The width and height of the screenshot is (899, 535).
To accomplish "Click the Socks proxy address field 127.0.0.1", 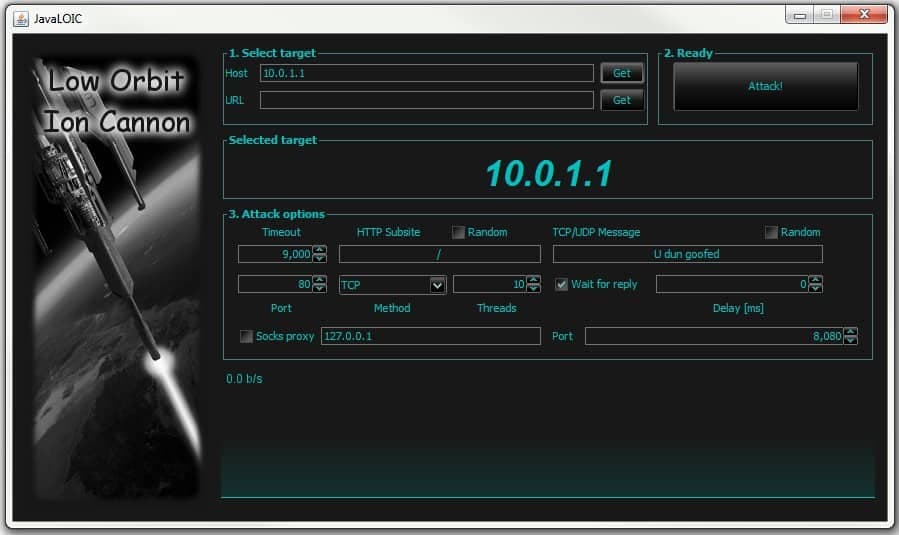I will click(431, 336).
